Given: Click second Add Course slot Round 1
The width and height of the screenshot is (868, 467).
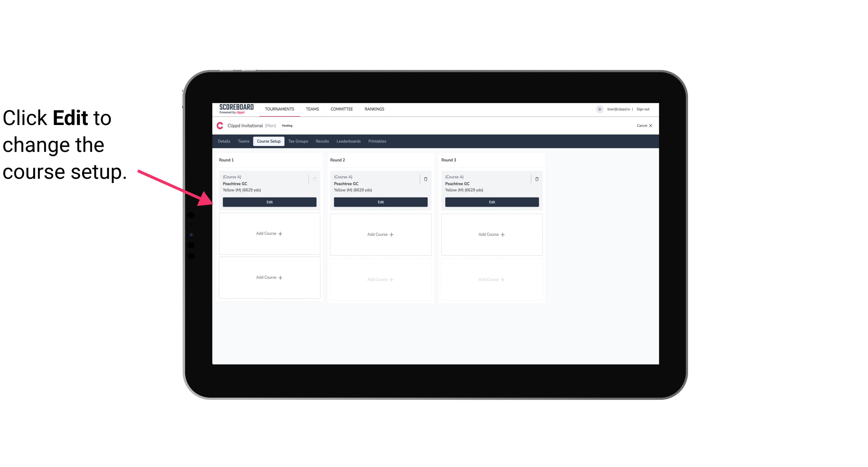Looking at the screenshot, I should (269, 277).
